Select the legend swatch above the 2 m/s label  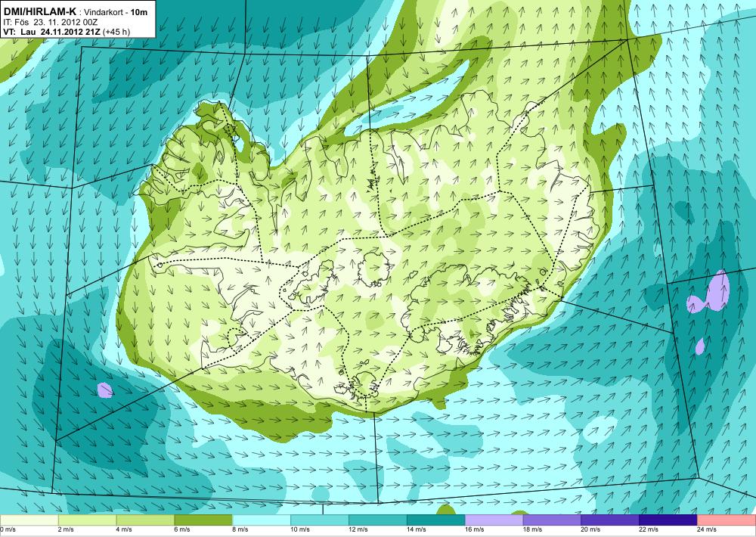pos(87,520)
